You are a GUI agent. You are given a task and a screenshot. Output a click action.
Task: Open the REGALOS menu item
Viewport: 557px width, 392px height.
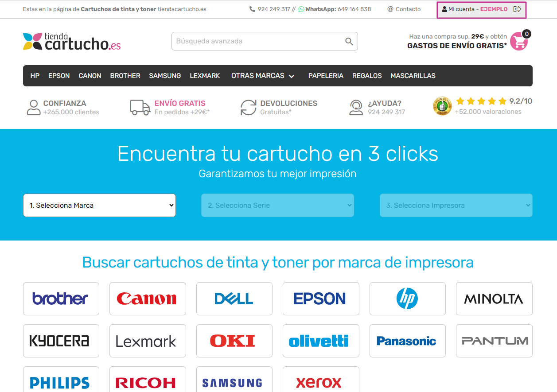pyautogui.click(x=367, y=76)
